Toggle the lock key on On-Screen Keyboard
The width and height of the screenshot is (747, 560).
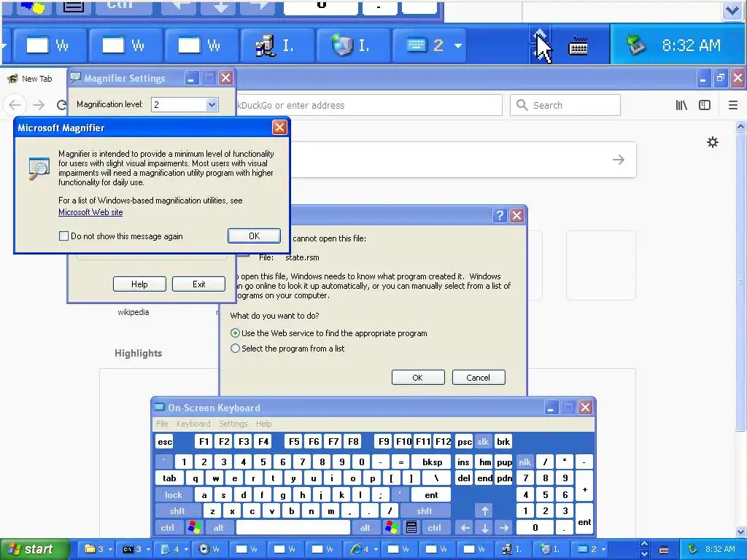tap(174, 495)
